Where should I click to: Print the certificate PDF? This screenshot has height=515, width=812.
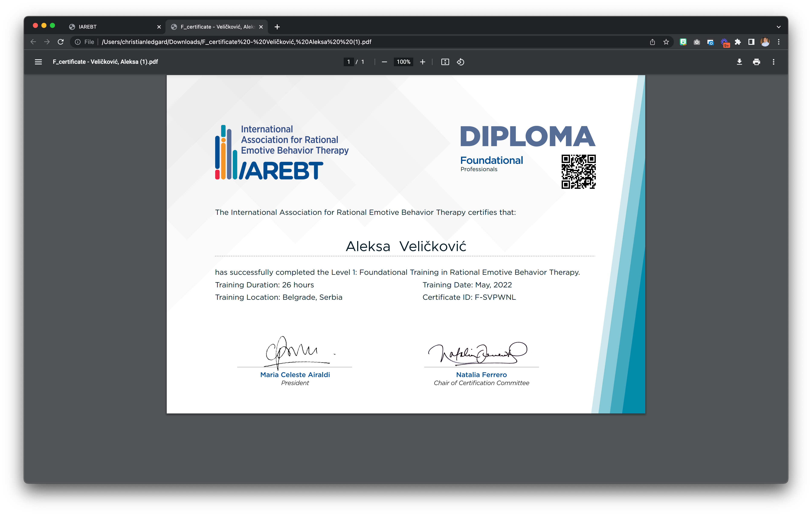[756, 62]
